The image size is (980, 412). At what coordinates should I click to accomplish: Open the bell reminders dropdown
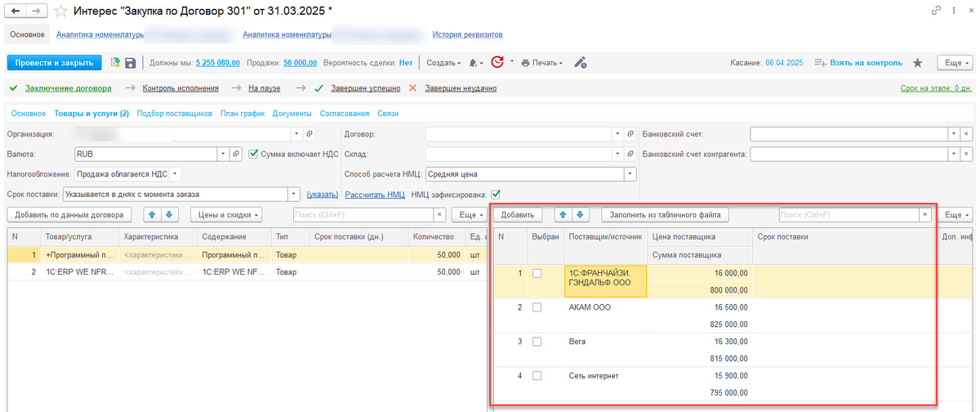point(476,63)
